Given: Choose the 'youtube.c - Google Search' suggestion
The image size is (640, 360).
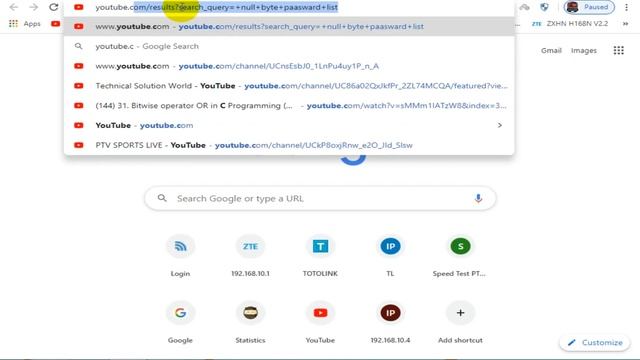Looking at the screenshot, I should [x=289, y=46].
